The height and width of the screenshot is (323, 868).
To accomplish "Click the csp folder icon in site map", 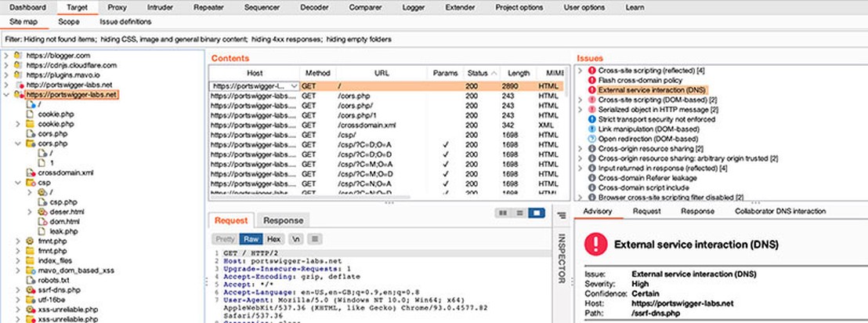I will click(x=31, y=183).
